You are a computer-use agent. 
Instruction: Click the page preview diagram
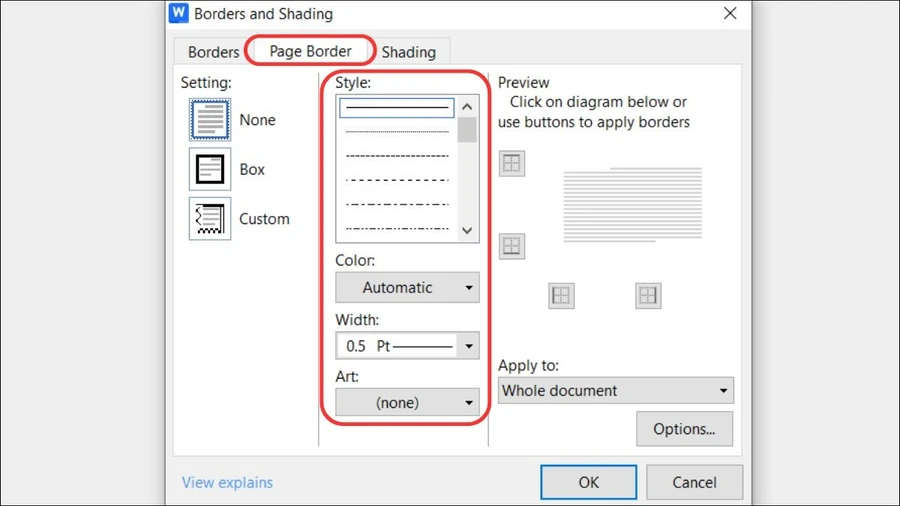coord(633,205)
